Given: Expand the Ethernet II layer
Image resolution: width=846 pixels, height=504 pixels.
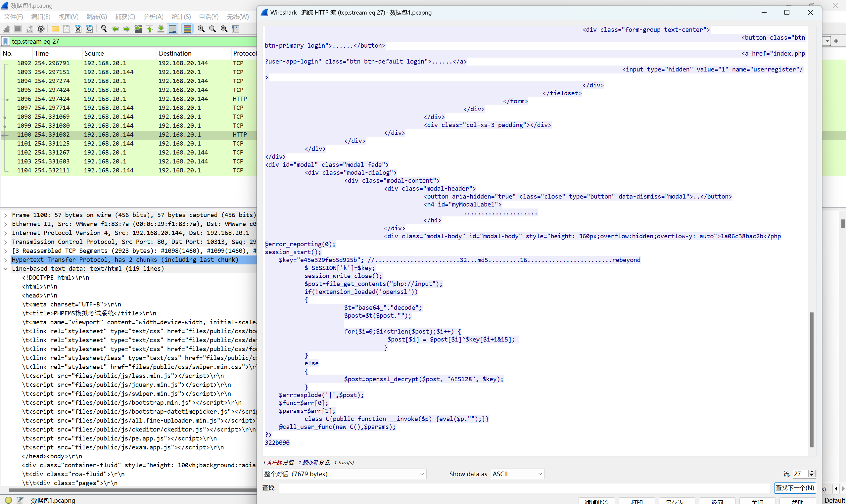Looking at the screenshot, I should 5,224.
